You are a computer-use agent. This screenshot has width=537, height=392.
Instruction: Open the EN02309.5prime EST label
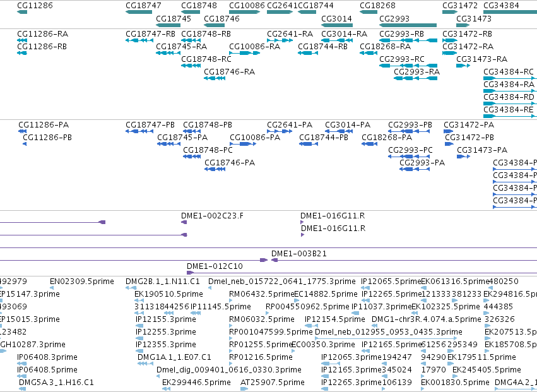pyautogui.click(x=82, y=282)
